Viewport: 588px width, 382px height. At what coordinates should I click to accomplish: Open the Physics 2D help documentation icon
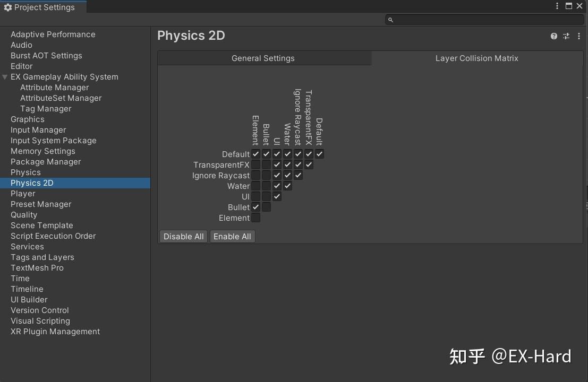(553, 36)
